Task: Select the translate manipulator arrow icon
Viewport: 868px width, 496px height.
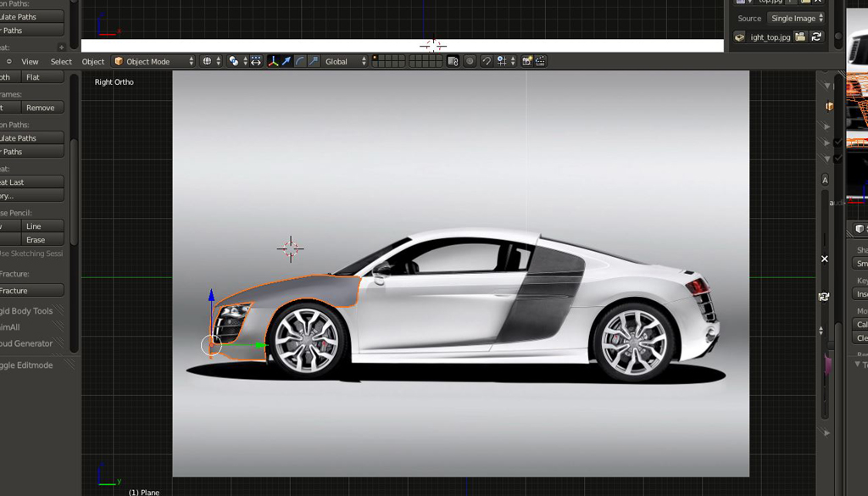Action: coord(287,61)
